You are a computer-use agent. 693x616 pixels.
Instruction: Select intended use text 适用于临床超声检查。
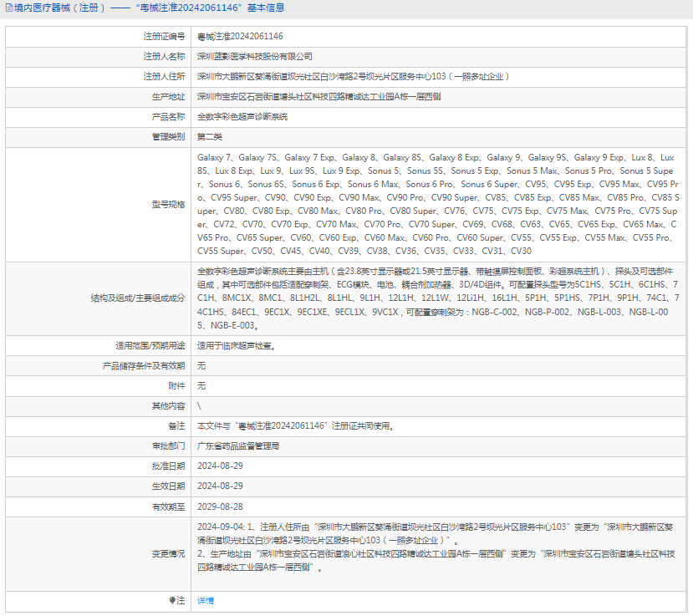click(x=237, y=345)
